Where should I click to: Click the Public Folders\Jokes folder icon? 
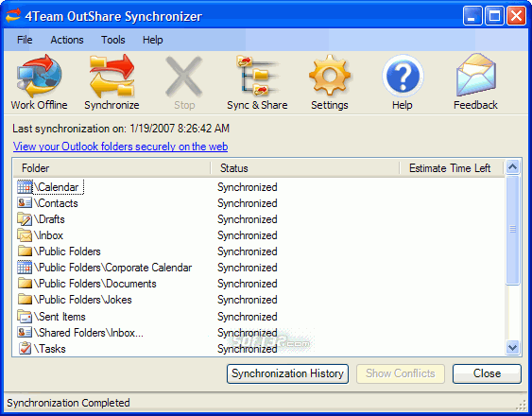(25, 299)
